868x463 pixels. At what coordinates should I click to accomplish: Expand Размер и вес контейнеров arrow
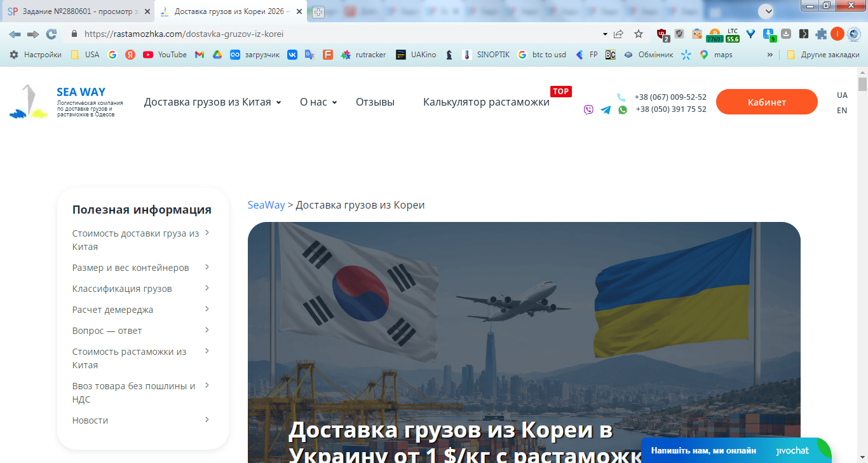pos(207,267)
